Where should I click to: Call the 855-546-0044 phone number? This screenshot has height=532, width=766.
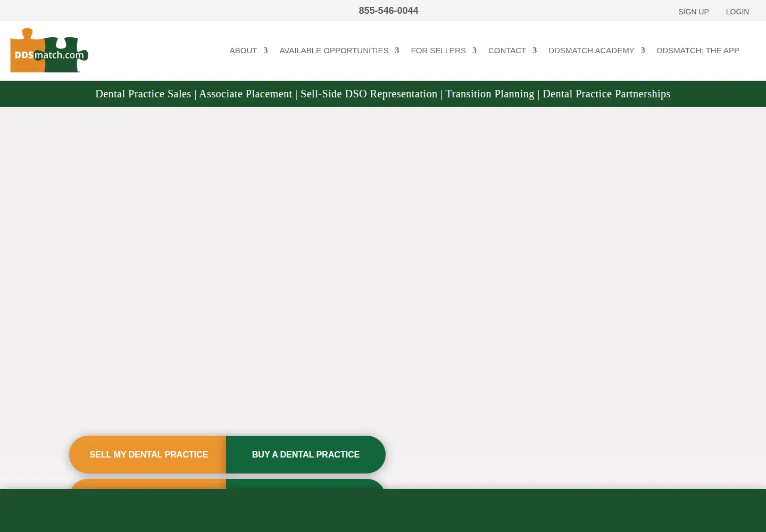tap(388, 11)
